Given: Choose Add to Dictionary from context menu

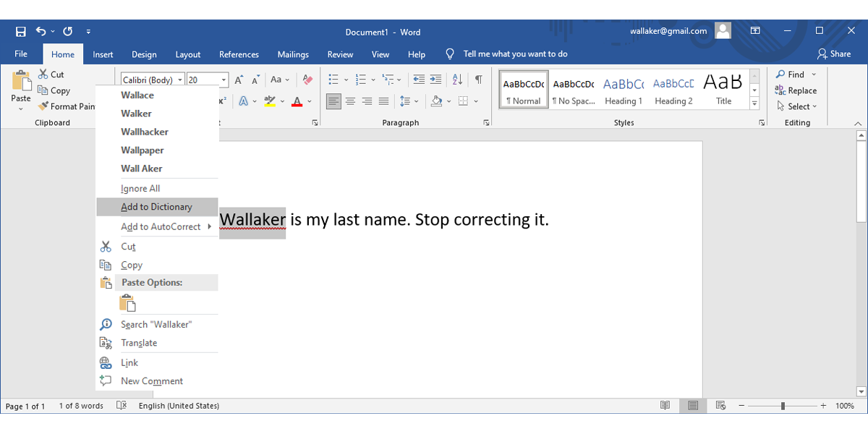Looking at the screenshot, I should click(156, 206).
